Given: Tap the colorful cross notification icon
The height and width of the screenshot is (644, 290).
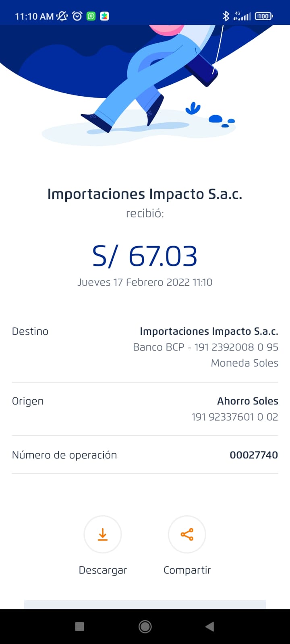Looking at the screenshot, I should click(x=104, y=16).
